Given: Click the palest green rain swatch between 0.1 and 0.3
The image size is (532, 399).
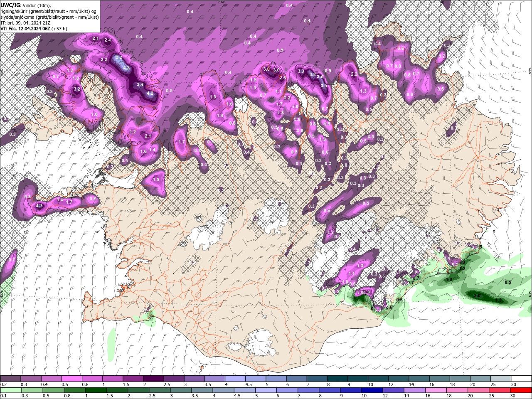Looking at the screenshot, I should [11, 390].
